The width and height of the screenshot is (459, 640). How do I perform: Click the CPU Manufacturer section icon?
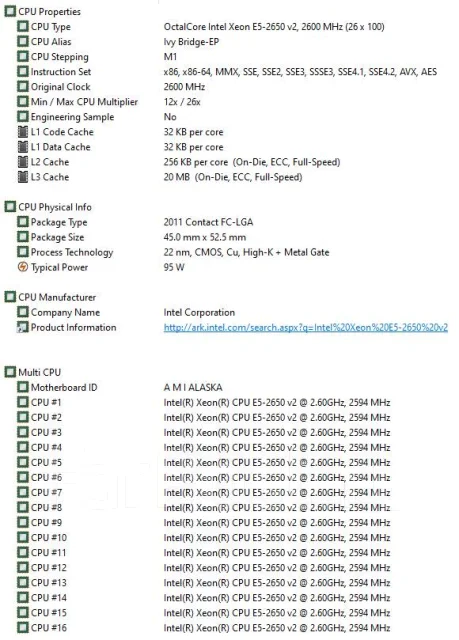coord(10,297)
